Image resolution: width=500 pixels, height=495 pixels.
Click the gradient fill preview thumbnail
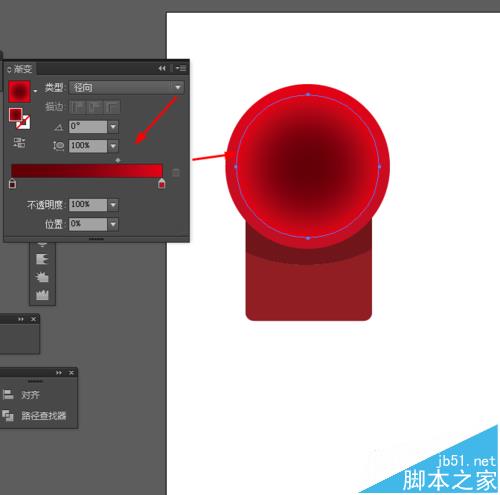[19, 91]
